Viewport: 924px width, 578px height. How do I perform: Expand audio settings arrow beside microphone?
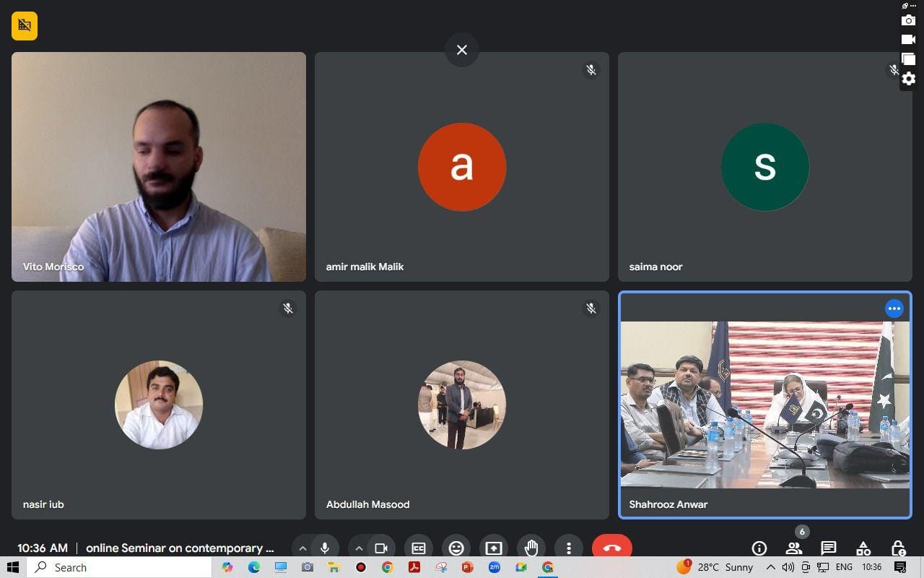click(302, 548)
